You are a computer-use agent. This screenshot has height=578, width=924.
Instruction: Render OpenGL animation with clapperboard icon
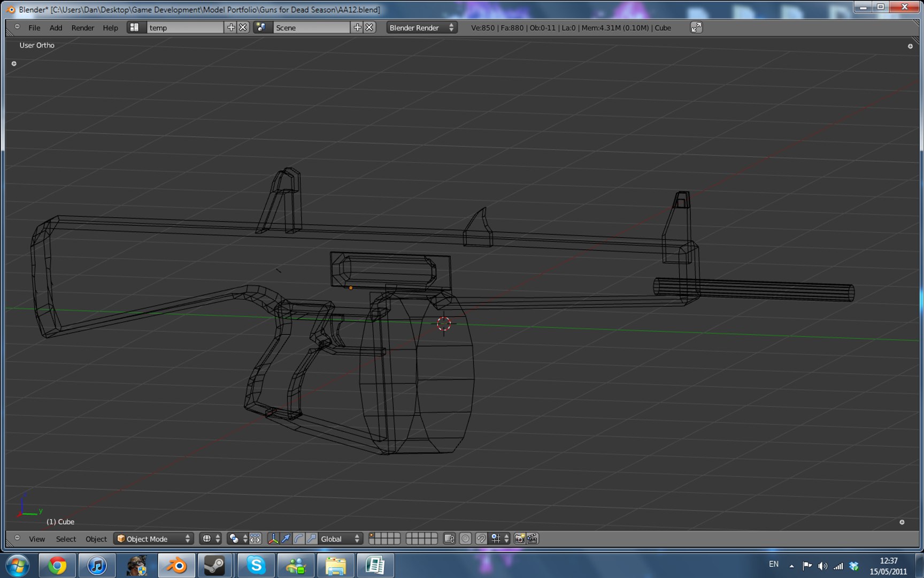(x=532, y=538)
